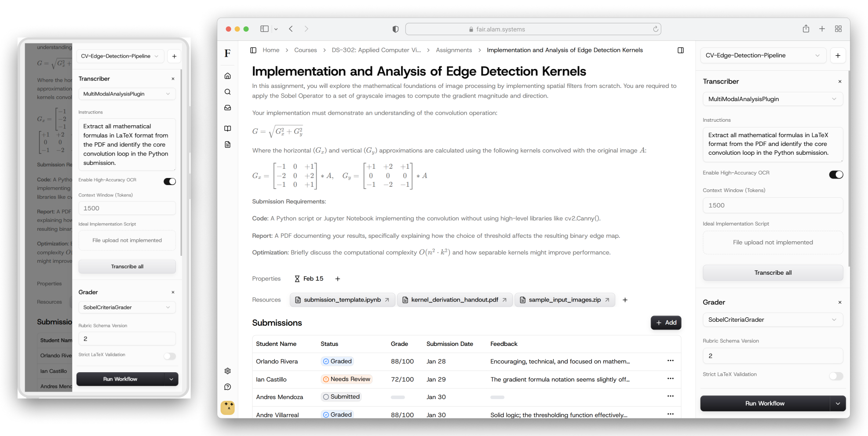Image resolution: width=868 pixels, height=436 pixels.
Task: Open kernel_derivation_handout.pdf resource
Action: click(454, 300)
